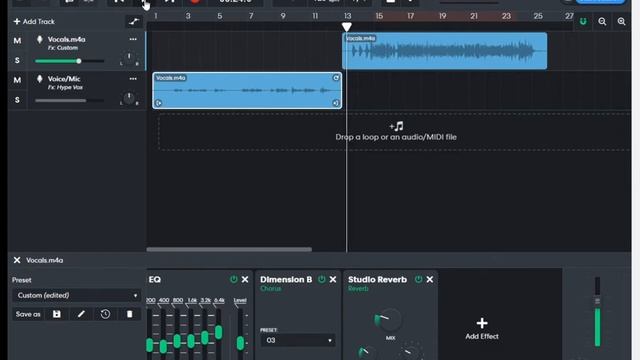
Task: Click the playhead marker at bar 13
Action: [347, 27]
